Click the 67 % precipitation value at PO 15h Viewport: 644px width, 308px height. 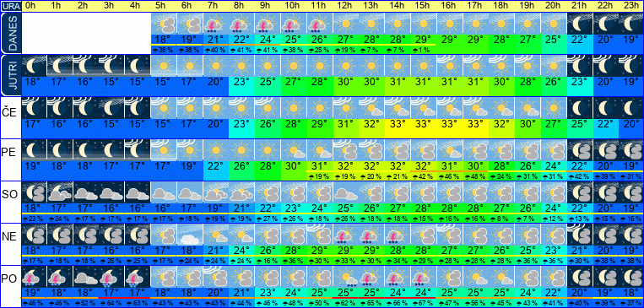point(424,303)
